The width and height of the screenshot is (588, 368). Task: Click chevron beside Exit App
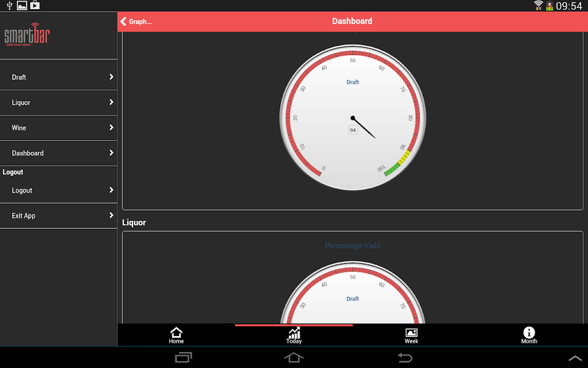click(111, 215)
